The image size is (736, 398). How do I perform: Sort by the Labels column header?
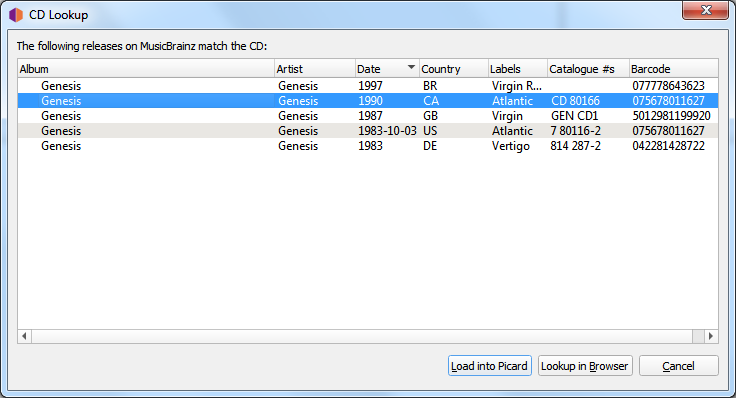[518, 69]
